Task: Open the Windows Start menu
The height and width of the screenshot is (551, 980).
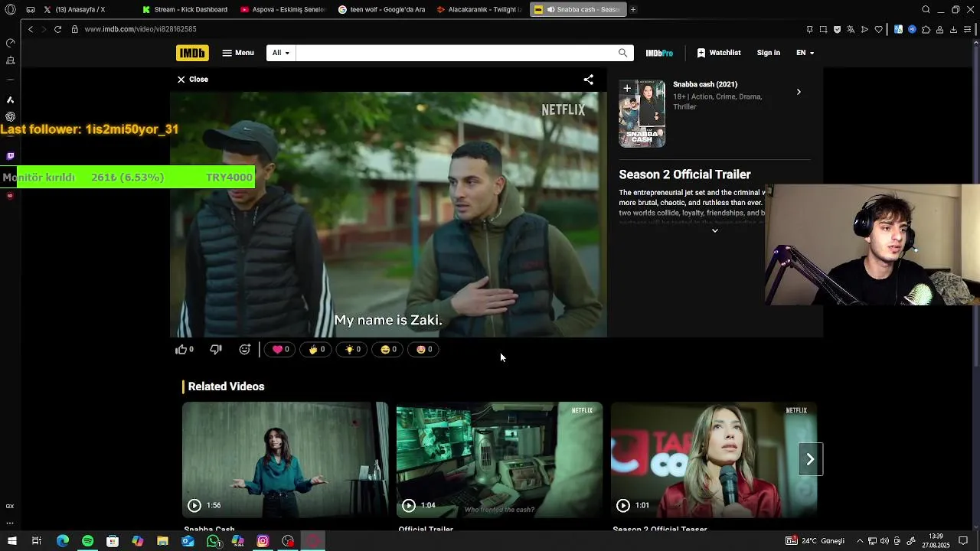Action: click(x=11, y=541)
